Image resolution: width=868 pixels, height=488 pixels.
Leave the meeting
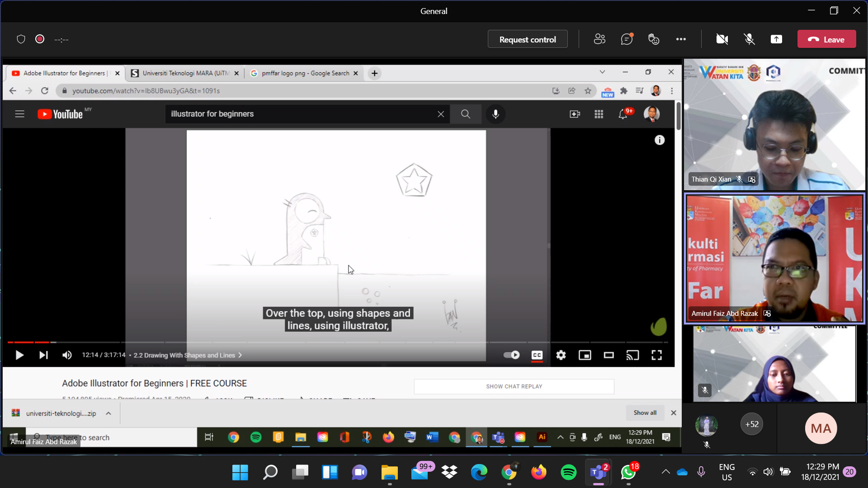[x=826, y=39]
